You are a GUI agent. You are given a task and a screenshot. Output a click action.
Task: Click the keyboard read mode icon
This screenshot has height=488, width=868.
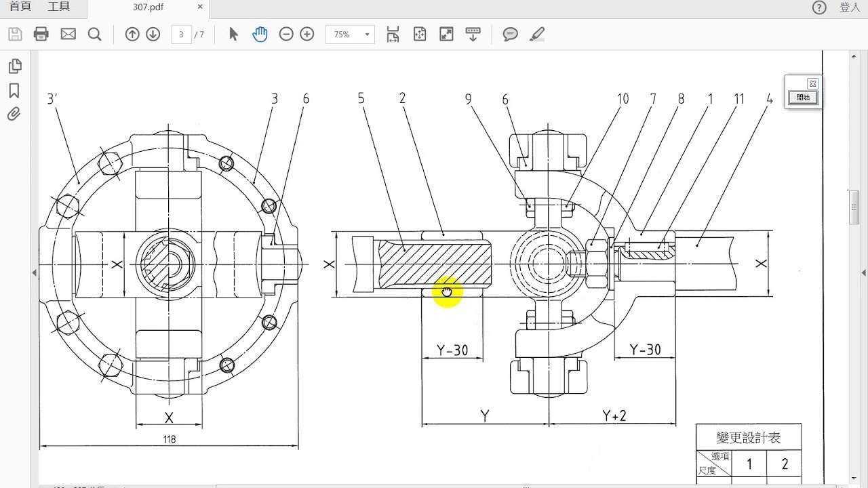(x=473, y=34)
